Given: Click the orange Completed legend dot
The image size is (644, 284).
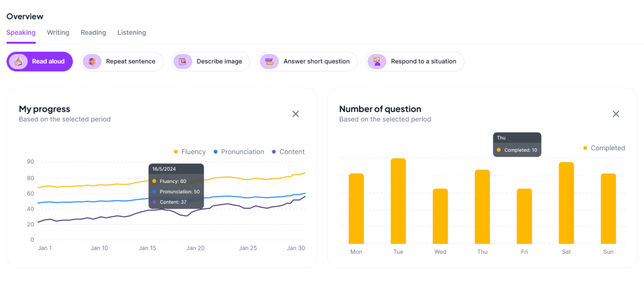Looking at the screenshot, I should coord(585,148).
